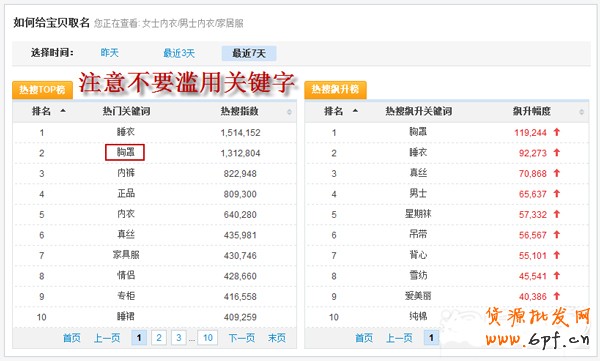Click 末页 in TOP table pager
The image size is (600, 361).
[277, 338]
